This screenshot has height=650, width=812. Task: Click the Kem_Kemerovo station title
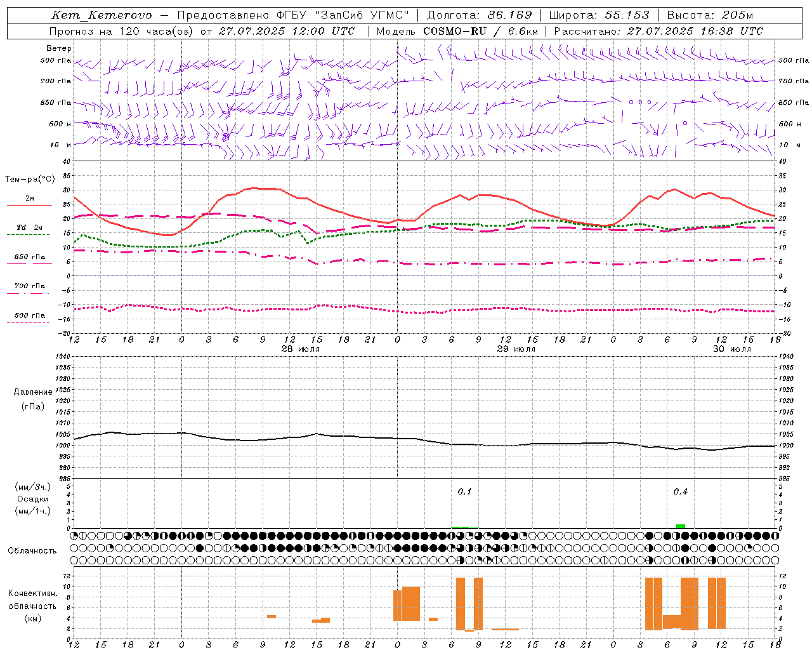101,15
